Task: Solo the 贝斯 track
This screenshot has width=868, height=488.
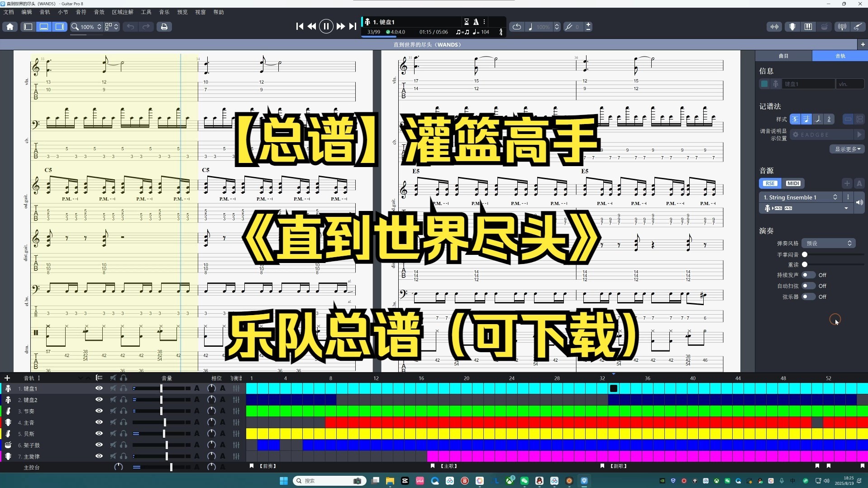Action: tap(124, 434)
